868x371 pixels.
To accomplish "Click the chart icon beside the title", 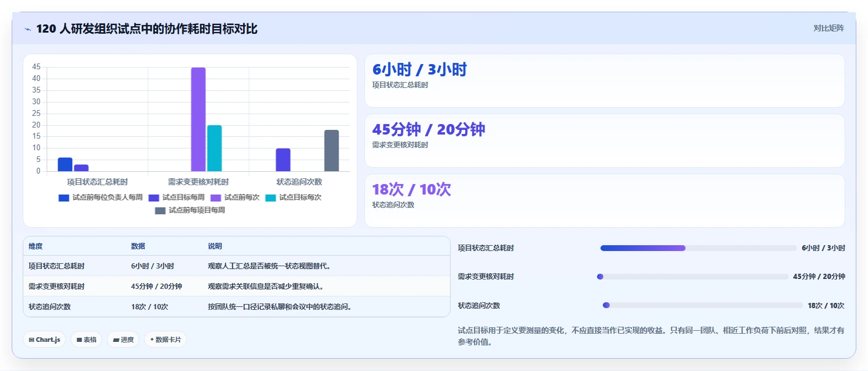I will point(27,29).
